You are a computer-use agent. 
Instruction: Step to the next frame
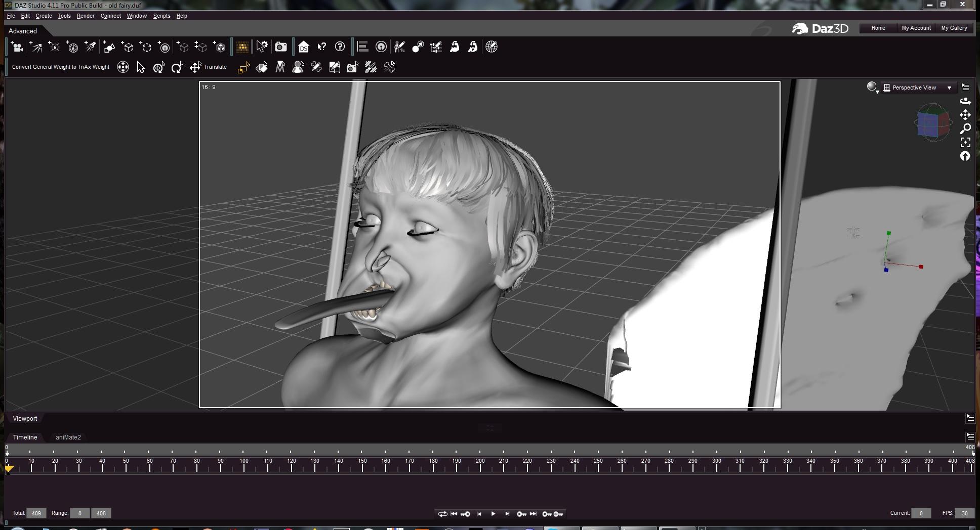(507, 514)
